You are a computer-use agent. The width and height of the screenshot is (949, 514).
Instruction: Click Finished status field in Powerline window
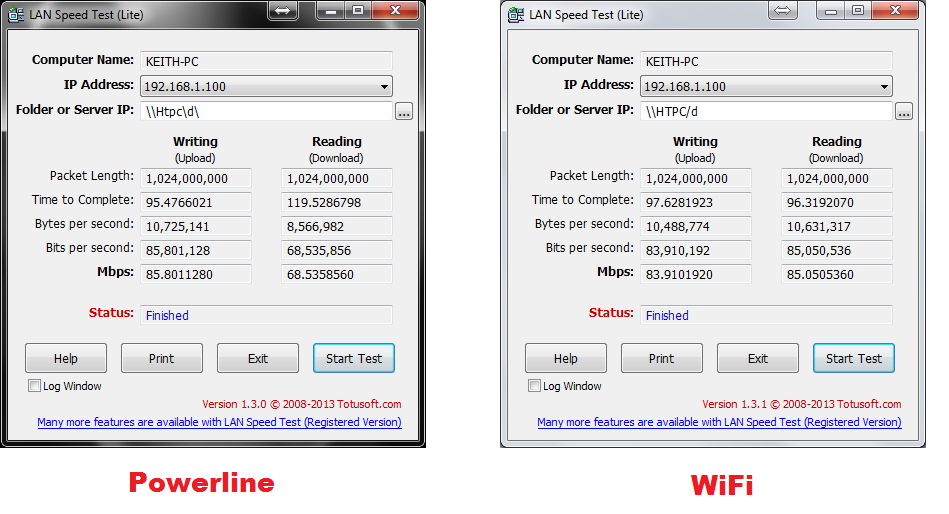coord(266,315)
